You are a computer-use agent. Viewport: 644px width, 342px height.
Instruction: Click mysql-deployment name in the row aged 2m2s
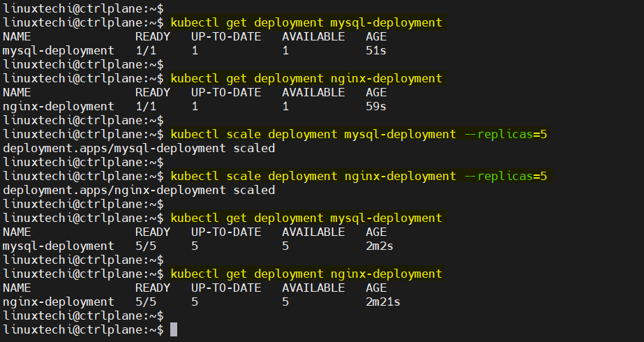click(59, 246)
